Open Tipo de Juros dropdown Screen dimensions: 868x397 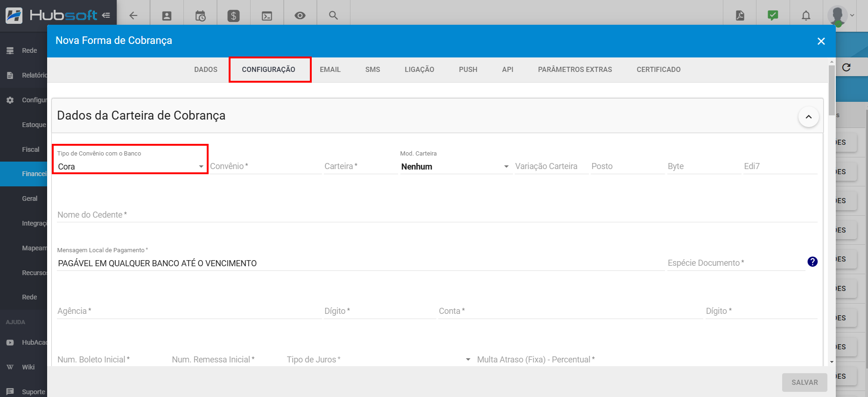pos(379,359)
